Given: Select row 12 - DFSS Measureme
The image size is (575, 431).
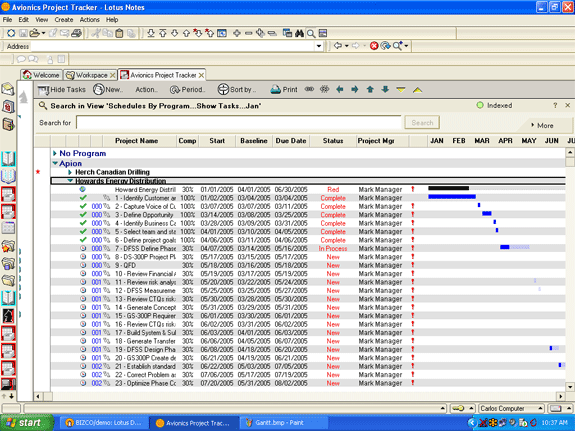Looking at the screenshot, I should pyautogui.click(x=308, y=291).
